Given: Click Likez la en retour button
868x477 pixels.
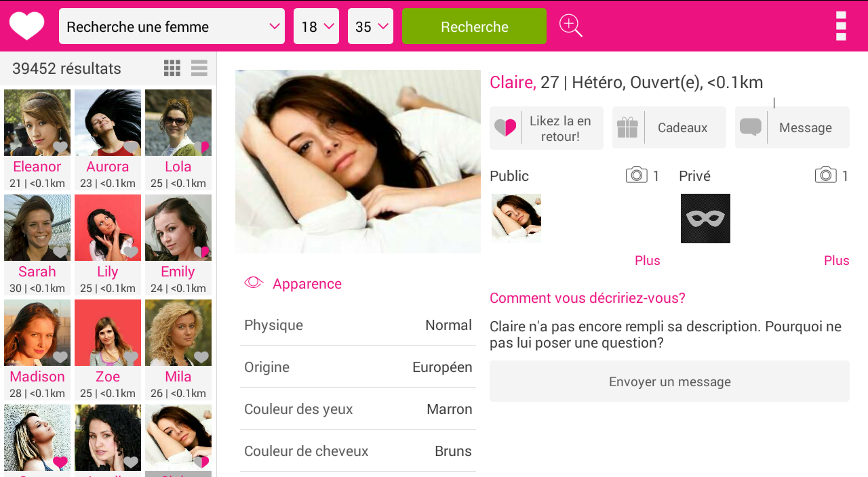Looking at the screenshot, I should (547, 127).
